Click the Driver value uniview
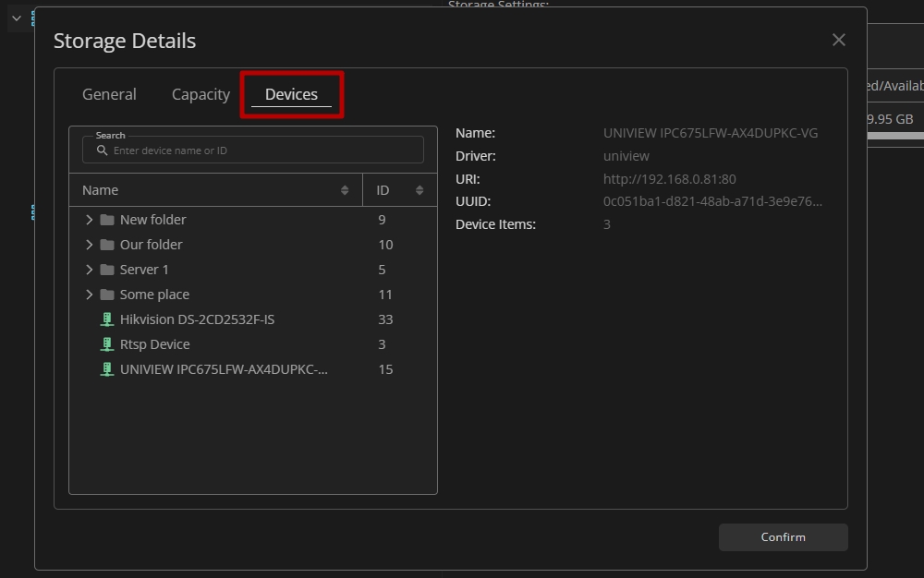Viewport: 924px width, 578px height. tap(626, 156)
